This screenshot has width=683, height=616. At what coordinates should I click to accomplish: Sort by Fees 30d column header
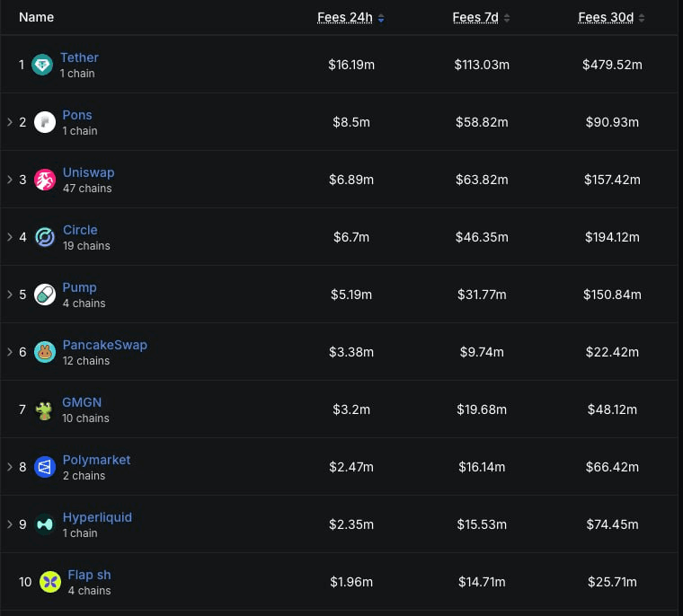(606, 17)
